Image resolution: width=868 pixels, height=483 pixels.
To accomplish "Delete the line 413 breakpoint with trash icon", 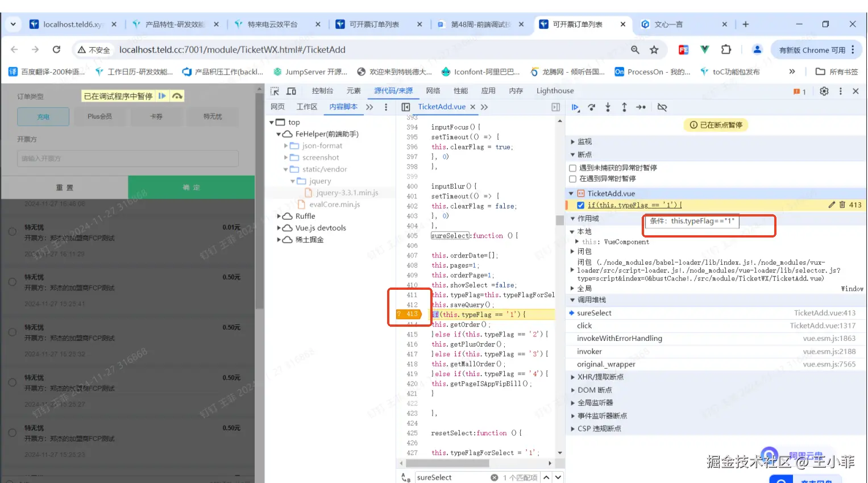I will [x=842, y=205].
